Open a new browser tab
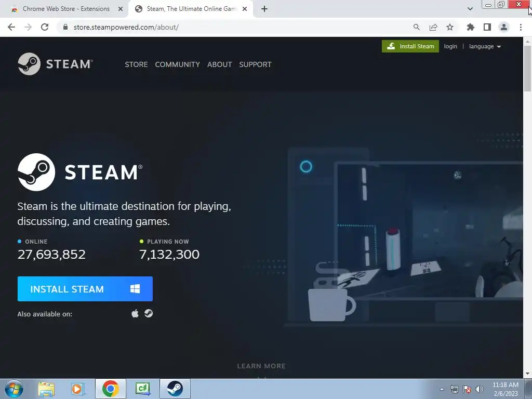The height and width of the screenshot is (399, 532). [264, 9]
